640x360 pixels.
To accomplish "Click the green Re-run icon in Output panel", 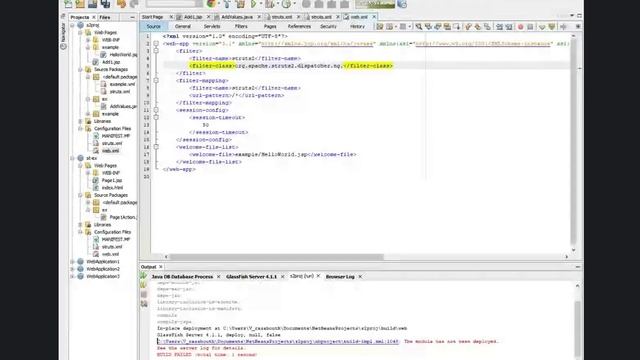I will pyautogui.click(x=144, y=276).
